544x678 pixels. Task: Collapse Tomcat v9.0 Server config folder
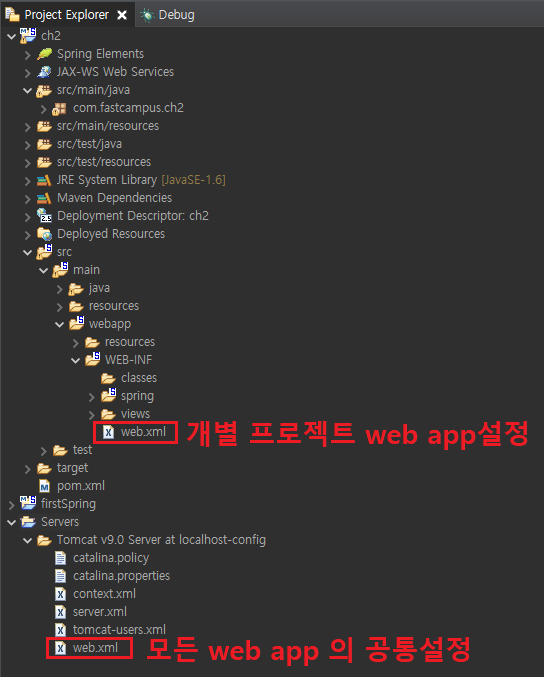coord(28,540)
